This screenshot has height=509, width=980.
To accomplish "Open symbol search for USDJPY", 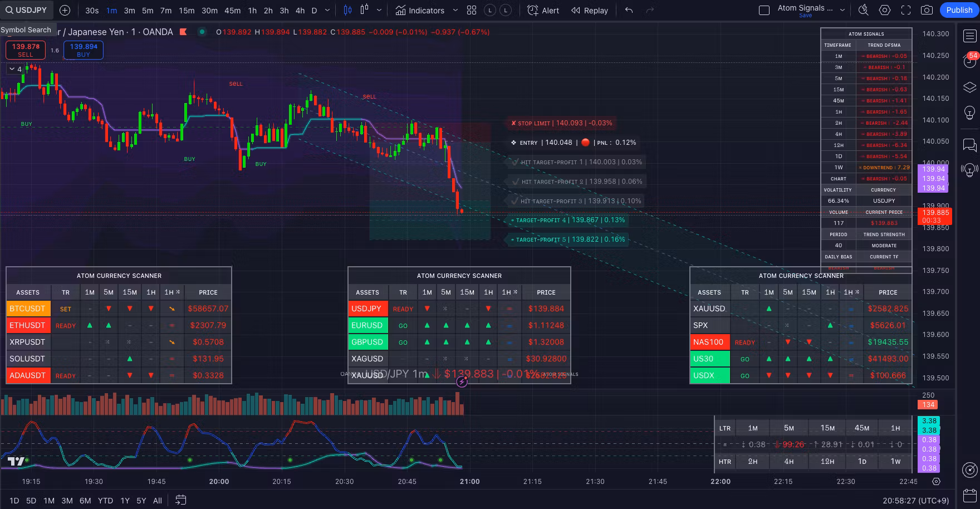I will point(27,10).
